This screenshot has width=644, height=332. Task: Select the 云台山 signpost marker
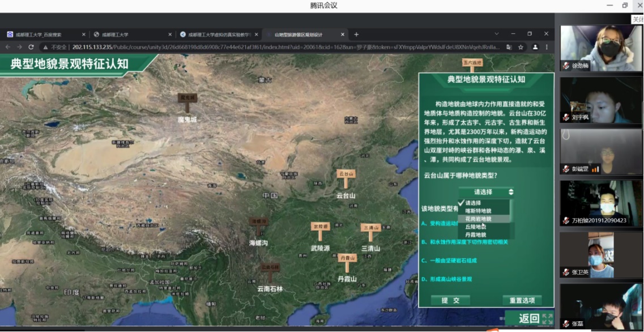pyautogui.click(x=346, y=178)
